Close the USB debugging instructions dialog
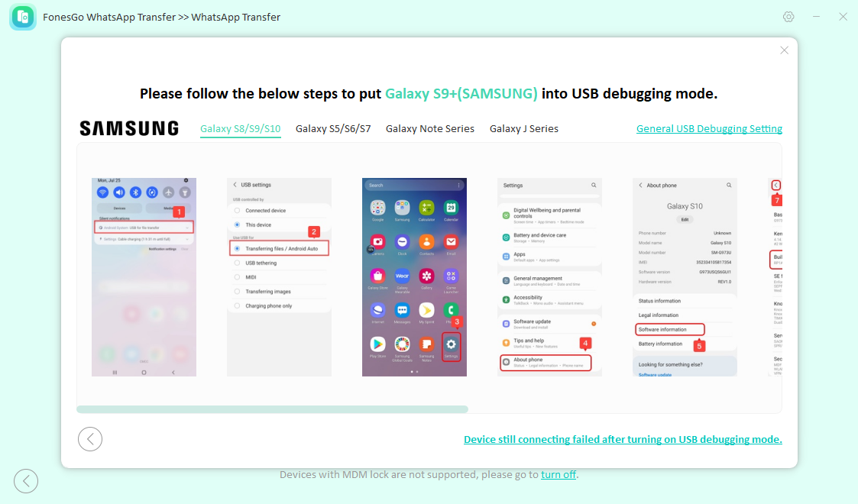The height and width of the screenshot is (504, 858). (784, 50)
